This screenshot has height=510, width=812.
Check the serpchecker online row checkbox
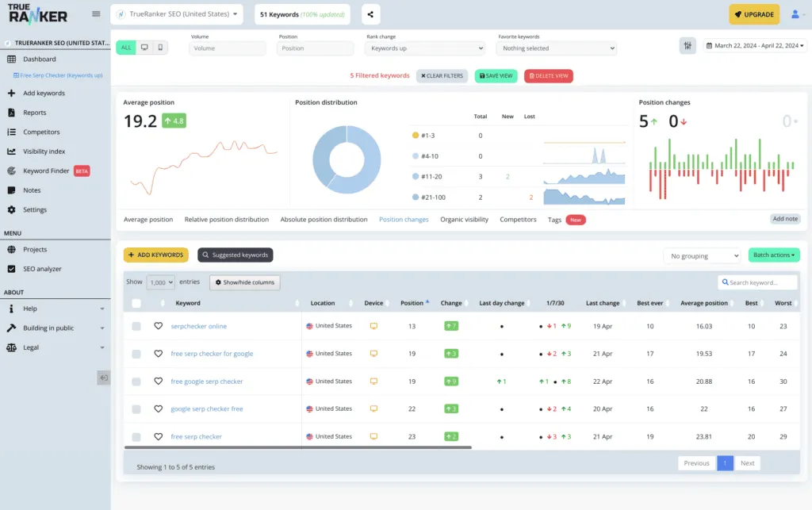[x=136, y=326]
